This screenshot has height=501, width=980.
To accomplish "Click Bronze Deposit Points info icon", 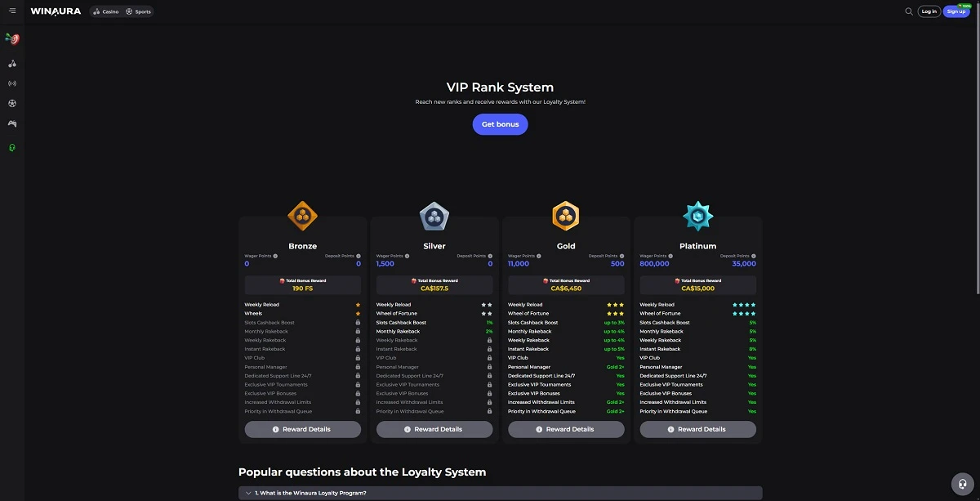I will click(359, 256).
